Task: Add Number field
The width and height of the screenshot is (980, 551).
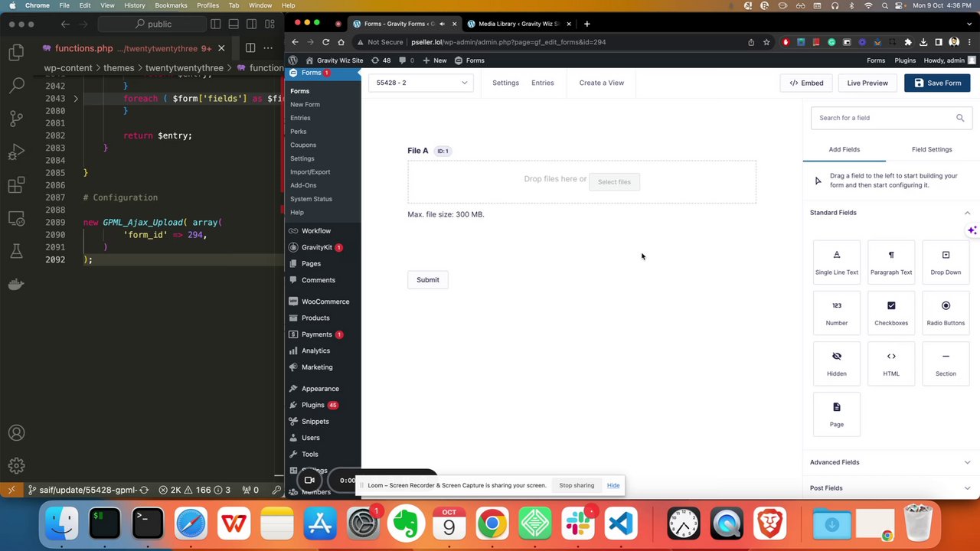Action: 837,312
